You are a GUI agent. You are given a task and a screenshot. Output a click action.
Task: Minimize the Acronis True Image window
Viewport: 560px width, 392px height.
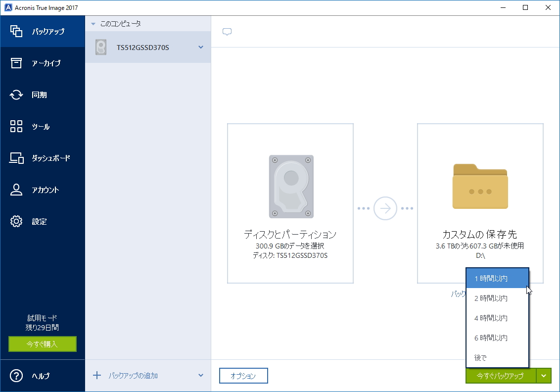tap(503, 7)
